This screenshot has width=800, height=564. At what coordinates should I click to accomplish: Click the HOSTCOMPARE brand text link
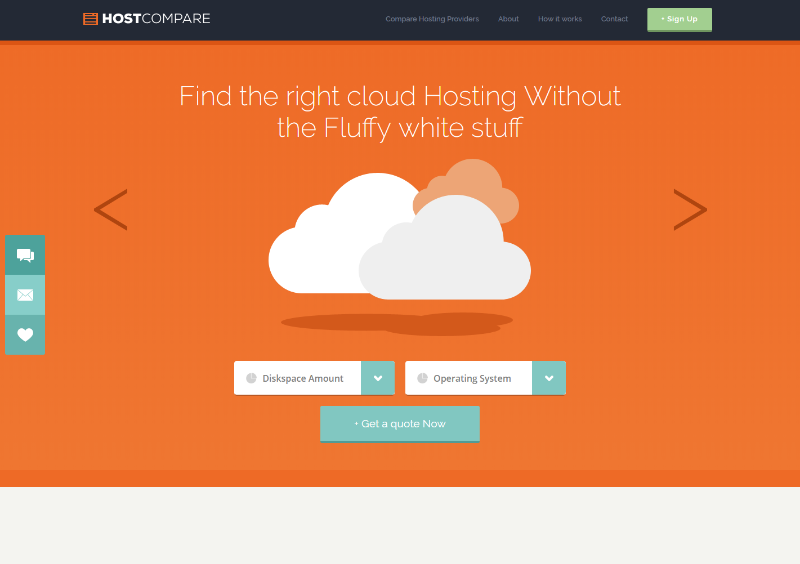click(x=156, y=19)
